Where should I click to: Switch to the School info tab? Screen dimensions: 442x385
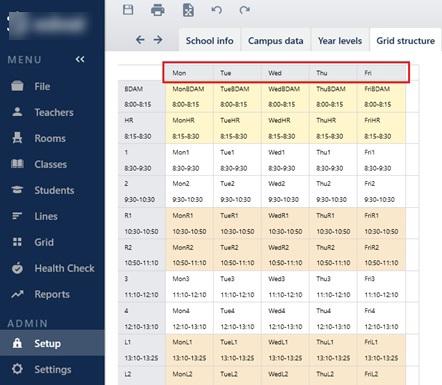pos(210,41)
